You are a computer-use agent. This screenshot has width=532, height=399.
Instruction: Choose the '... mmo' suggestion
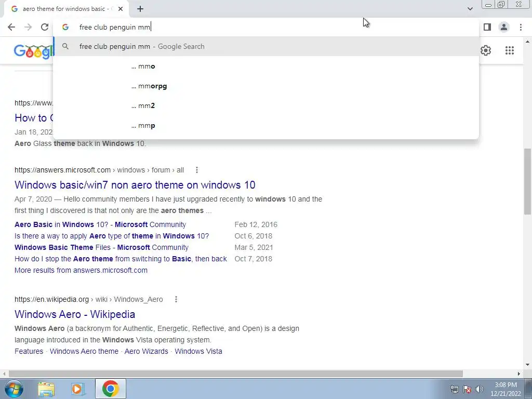pos(266,66)
